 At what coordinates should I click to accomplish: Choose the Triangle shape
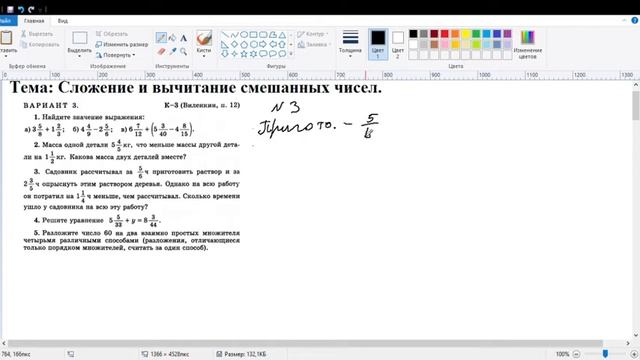(282, 35)
